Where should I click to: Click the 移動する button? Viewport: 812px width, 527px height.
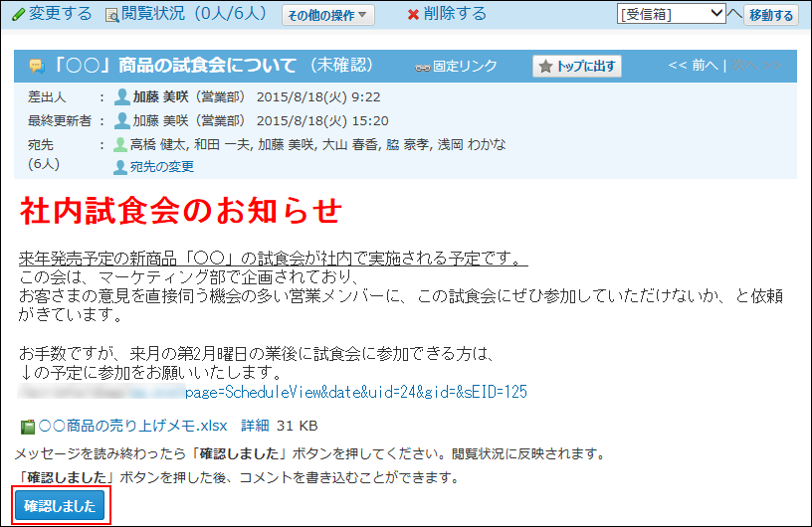[x=771, y=15]
